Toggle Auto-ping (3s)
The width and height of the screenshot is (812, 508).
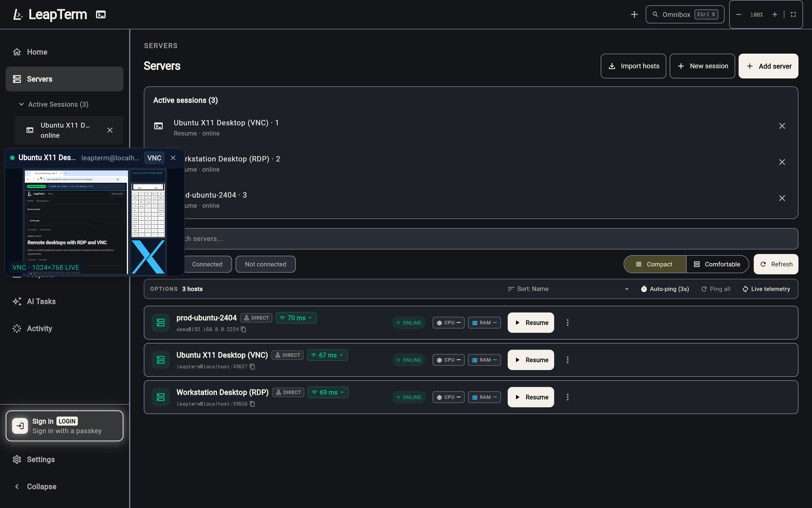665,289
